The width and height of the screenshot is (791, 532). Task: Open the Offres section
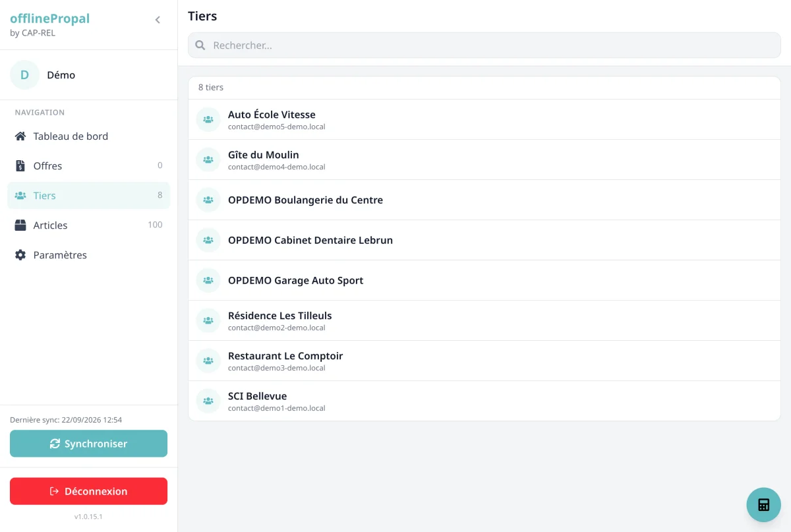(88, 166)
